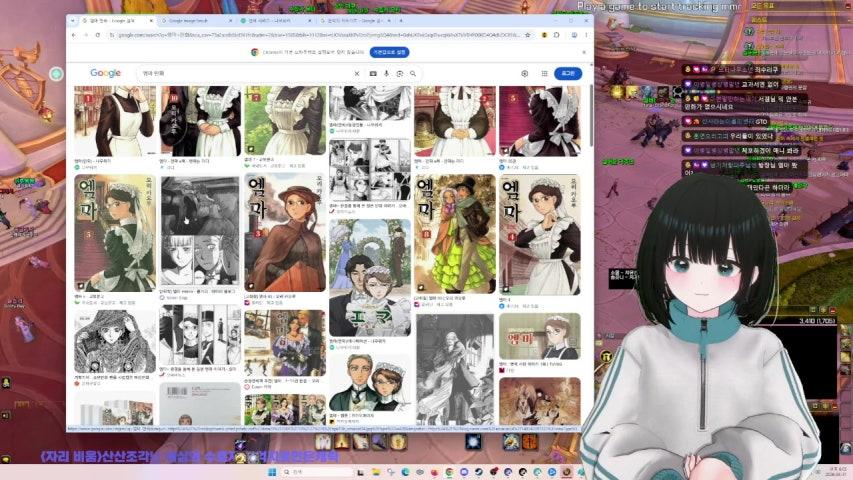Click the Chrome address bar URL
The width and height of the screenshot is (853, 480).
(319, 35)
